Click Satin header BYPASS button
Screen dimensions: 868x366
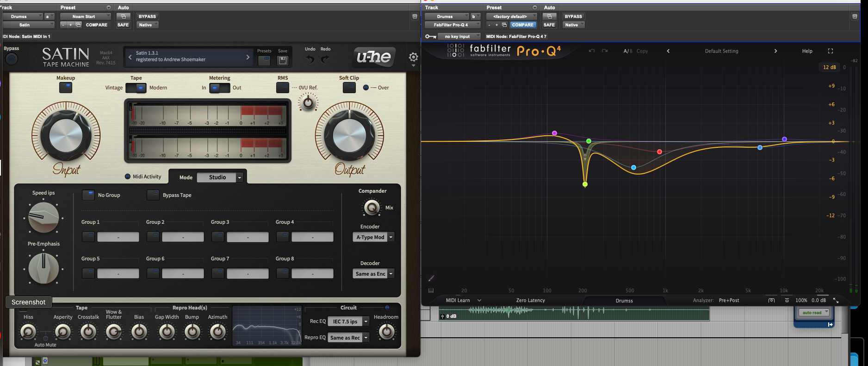[x=147, y=16]
